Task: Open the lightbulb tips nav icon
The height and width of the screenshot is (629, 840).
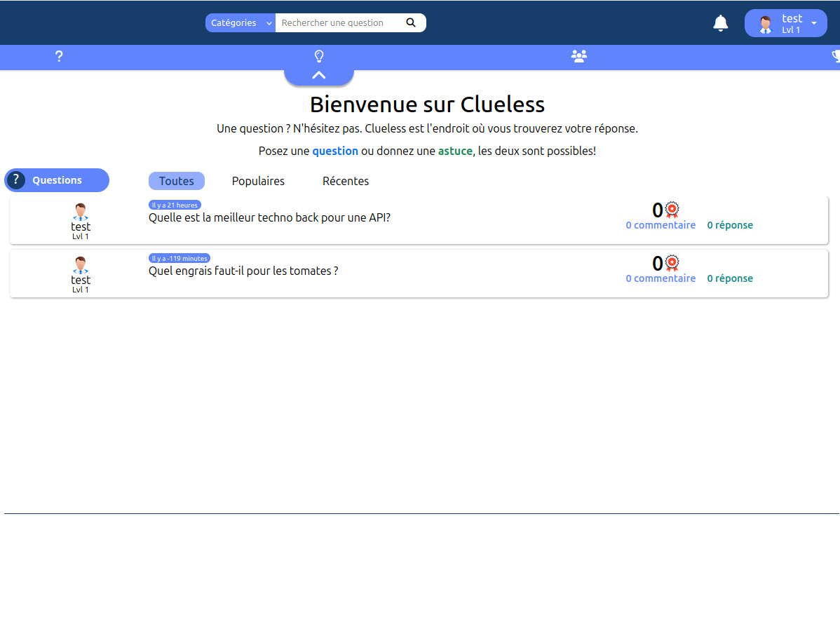Action: click(319, 57)
